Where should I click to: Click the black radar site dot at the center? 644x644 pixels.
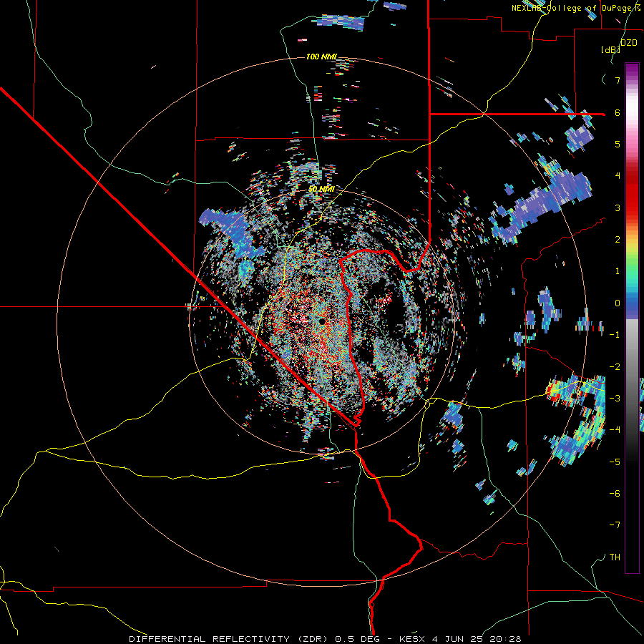[x=322, y=321]
